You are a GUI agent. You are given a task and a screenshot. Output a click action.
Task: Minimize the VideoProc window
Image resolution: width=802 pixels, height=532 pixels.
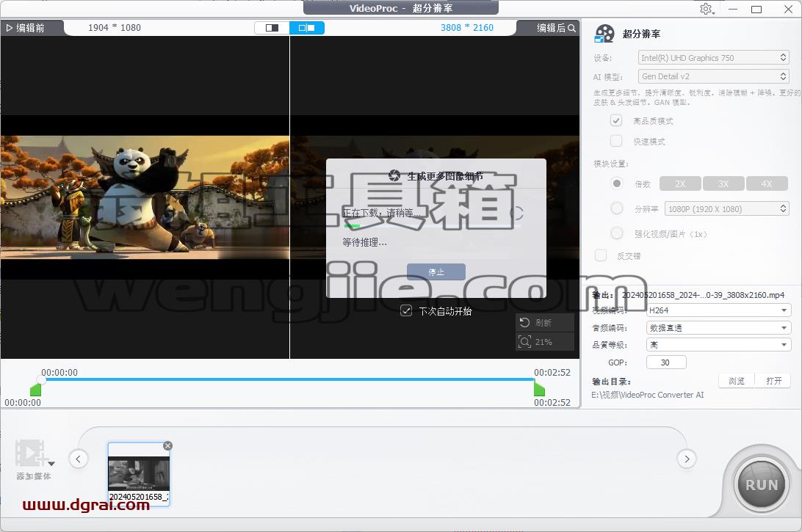(x=733, y=10)
